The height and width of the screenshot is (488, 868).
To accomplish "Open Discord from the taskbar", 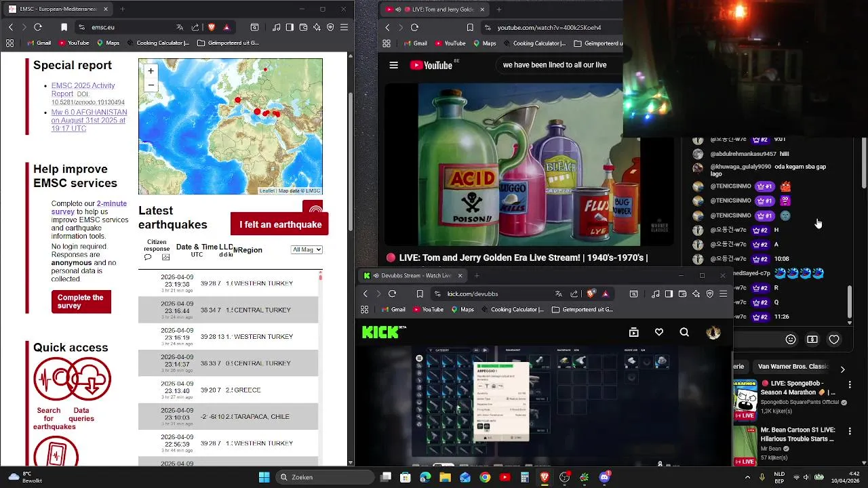I will 604,477.
